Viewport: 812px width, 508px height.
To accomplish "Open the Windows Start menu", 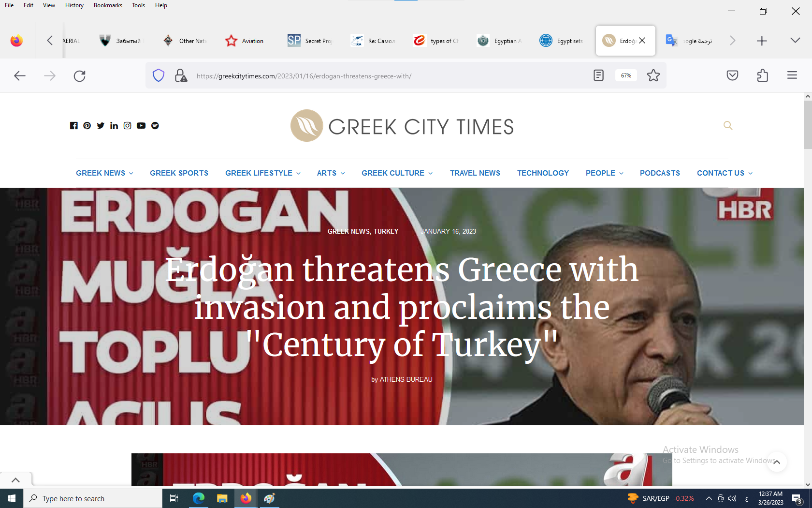I will (x=12, y=498).
